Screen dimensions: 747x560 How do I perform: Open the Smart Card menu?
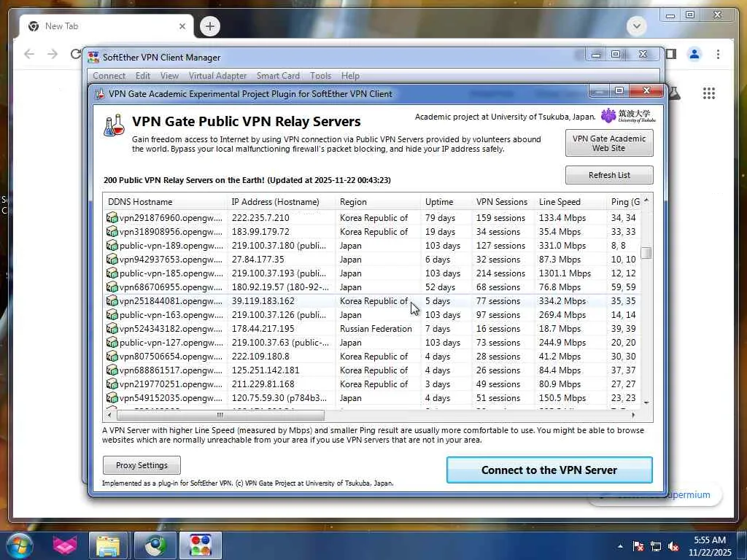tap(278, 76)
